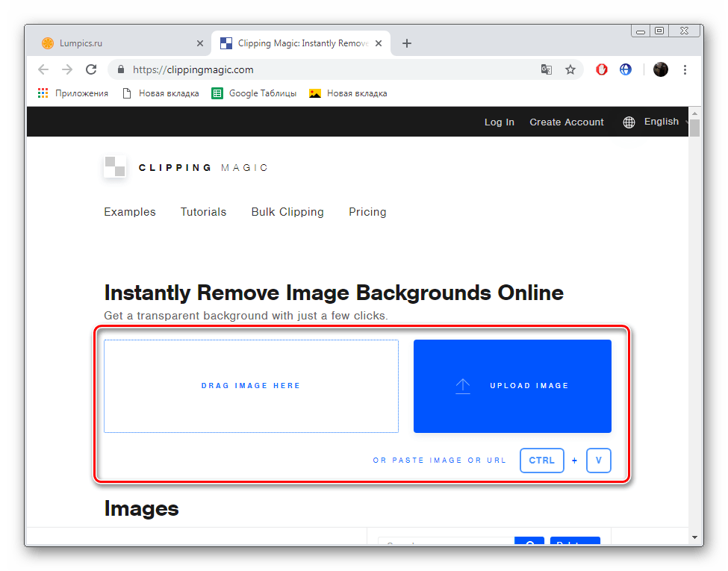Open the Examples menu item

point(130,212)
